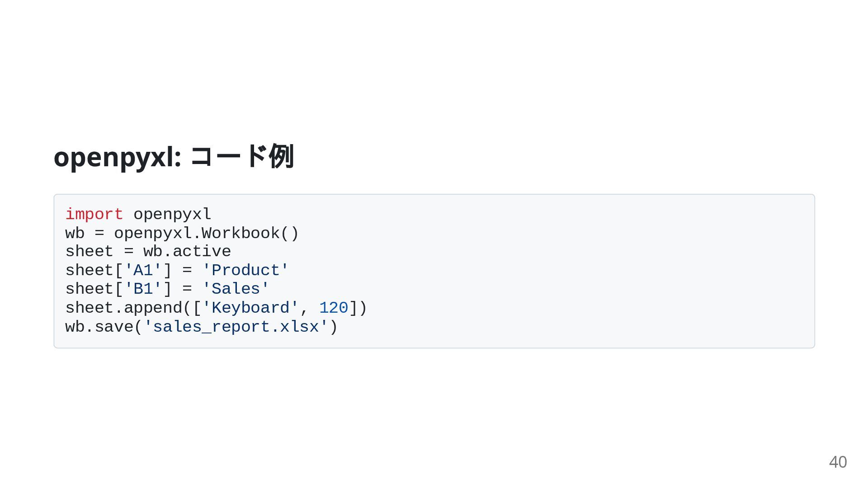Click the 'Keyboard' string in the append call
Viewport: 868px width, 488px height.
pyautogui.click(x=250, y=308)
